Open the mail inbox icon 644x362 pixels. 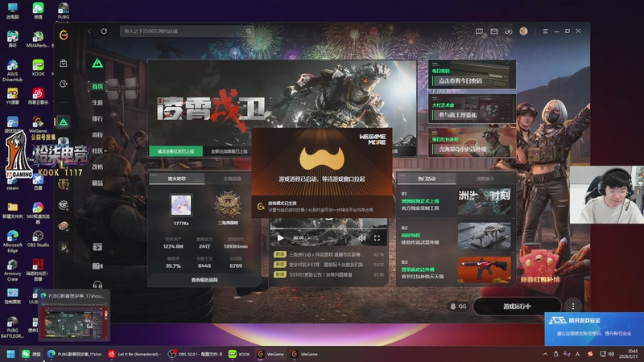pyautogui.click(x=493, y=31)
